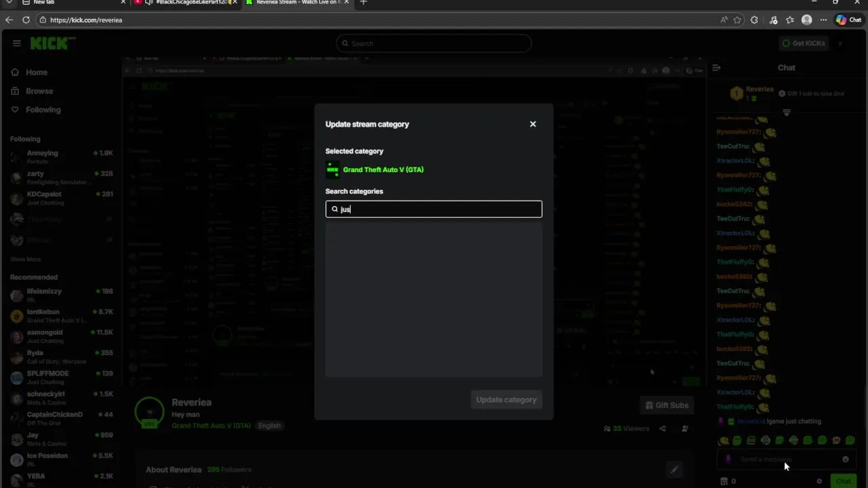The width and height of the screenshot is (868, 488).
Task: Click the KICK logo
Action: 52,43
